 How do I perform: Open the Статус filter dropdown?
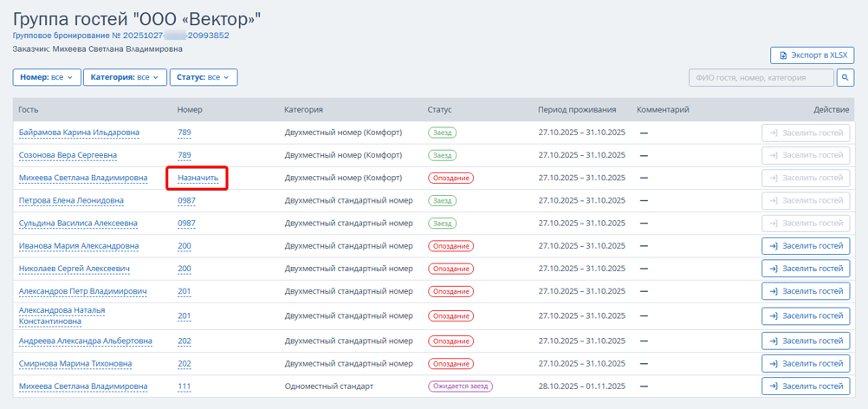(x=203, y=78)
